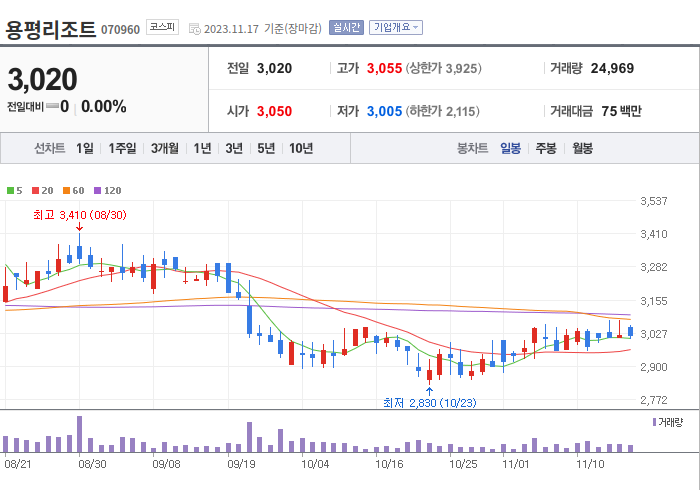This screenshot has width=700, height=490.
Task: Click the 실시간 button
Action: click(346, 28)
